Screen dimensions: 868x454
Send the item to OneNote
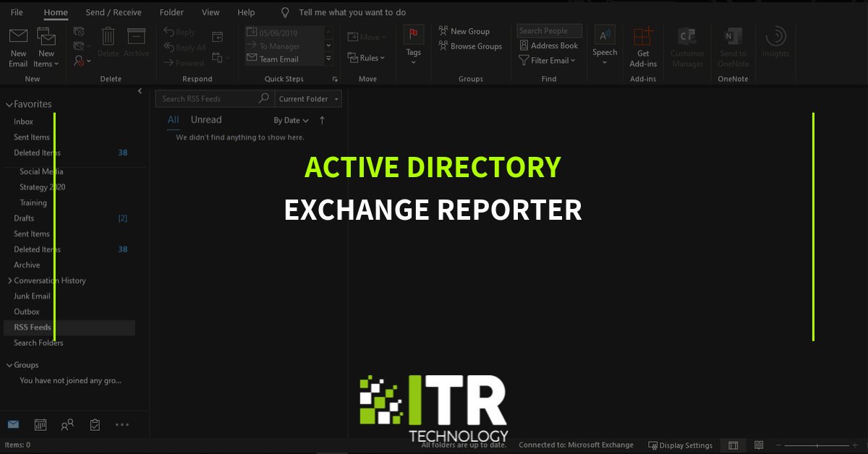coord(732,45)
